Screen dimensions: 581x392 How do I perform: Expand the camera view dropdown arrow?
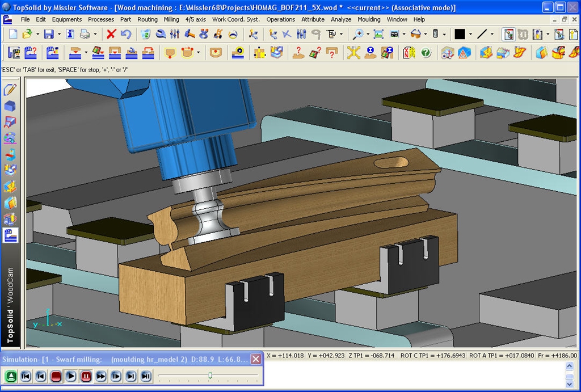(x=404, y=35)
